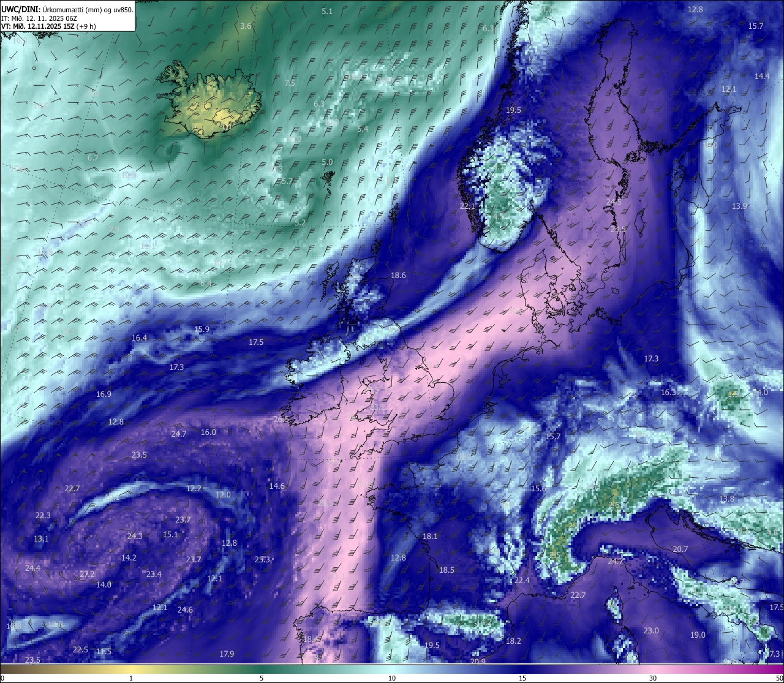This screenshot has width=784, height=683.
Task: Click the 6.7 value southwest of Iceland
Action: tap(92, 158)
